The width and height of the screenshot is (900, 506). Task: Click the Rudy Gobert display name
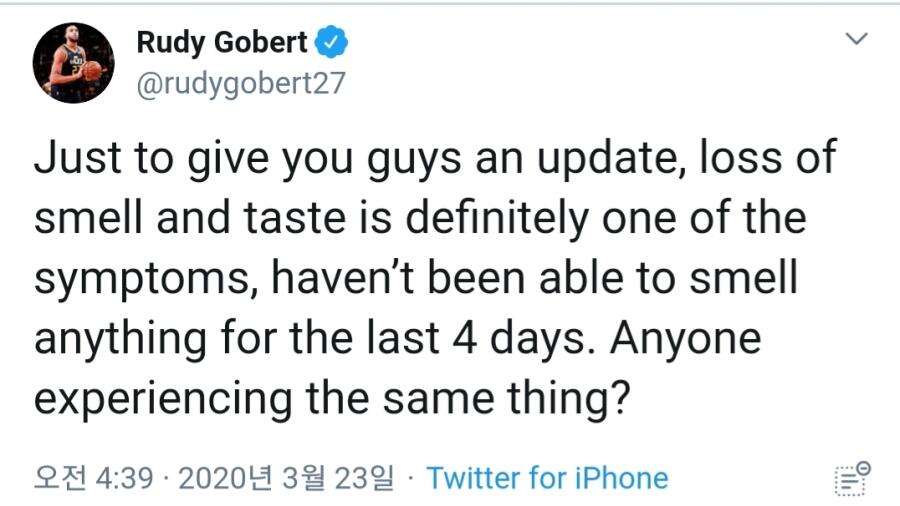coord(222,42)
